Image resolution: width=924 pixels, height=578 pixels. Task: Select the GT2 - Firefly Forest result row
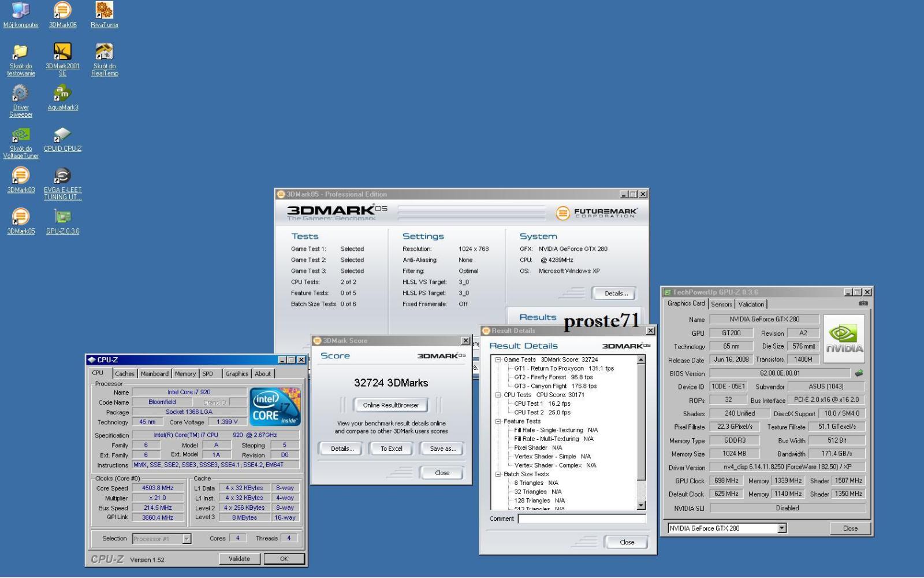tap(553, 377)
